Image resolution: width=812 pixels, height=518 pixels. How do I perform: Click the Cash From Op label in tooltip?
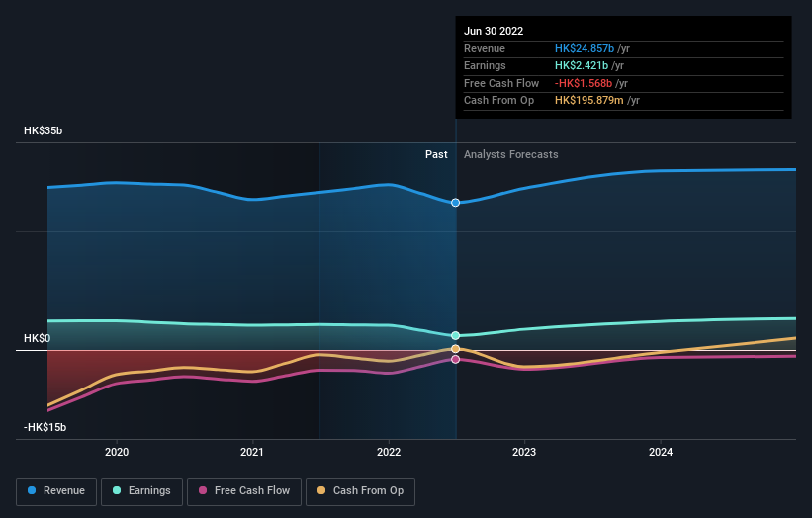498,101
